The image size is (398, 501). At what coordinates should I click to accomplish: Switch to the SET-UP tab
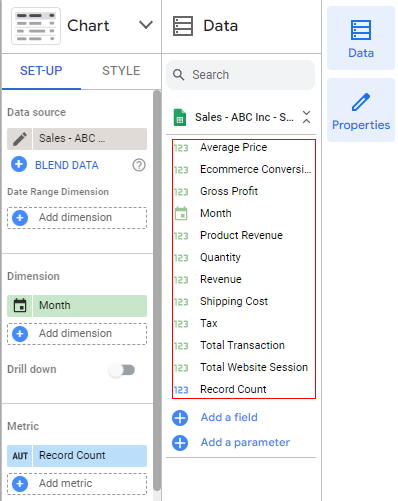pyautogui.click(x=41, y=71)
